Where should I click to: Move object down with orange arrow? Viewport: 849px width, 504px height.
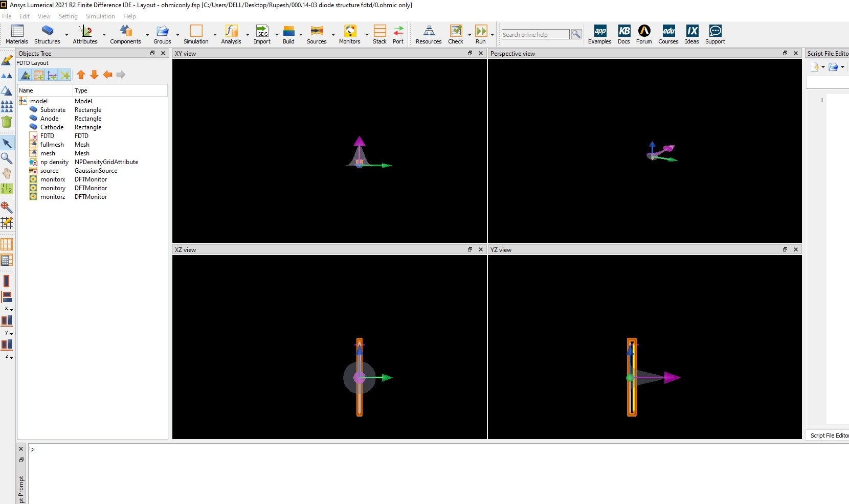coord(94,75)
